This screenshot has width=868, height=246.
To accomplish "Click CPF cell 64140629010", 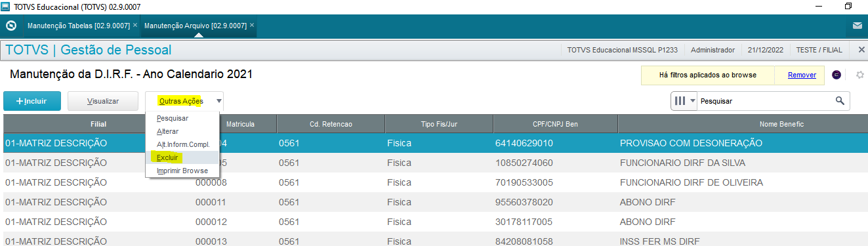I will tap(524, 143).
